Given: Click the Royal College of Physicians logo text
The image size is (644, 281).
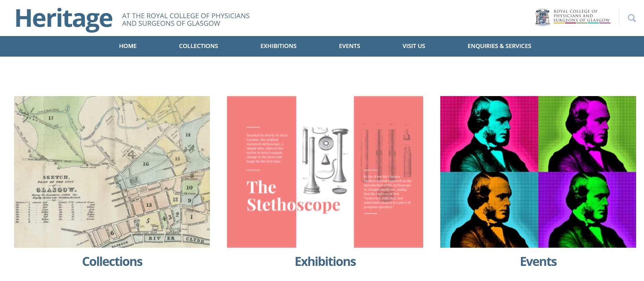Looking at the screenshot, I should click(x=582, y=16).
